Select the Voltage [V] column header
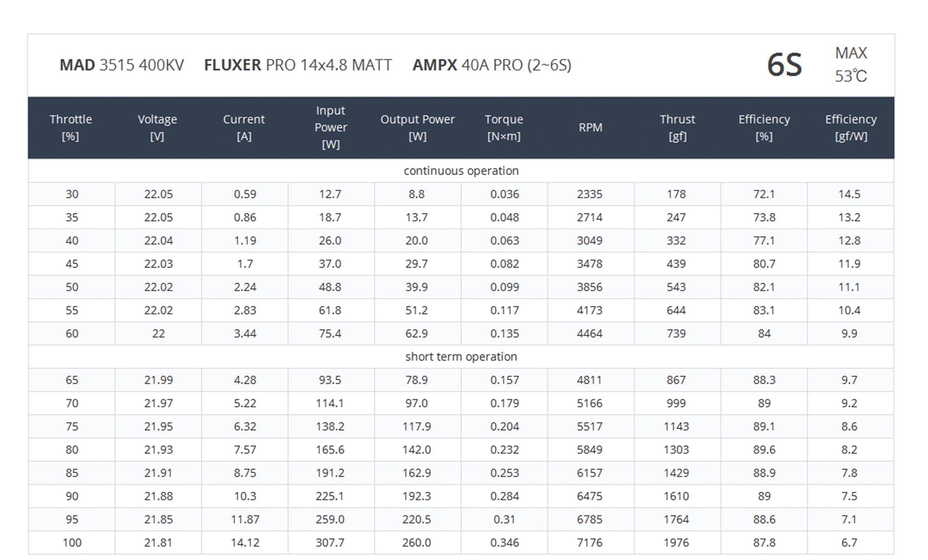Image resolution: width=928 pixels, height=560 pixels. pyautogui.click(x=157, y=128)
